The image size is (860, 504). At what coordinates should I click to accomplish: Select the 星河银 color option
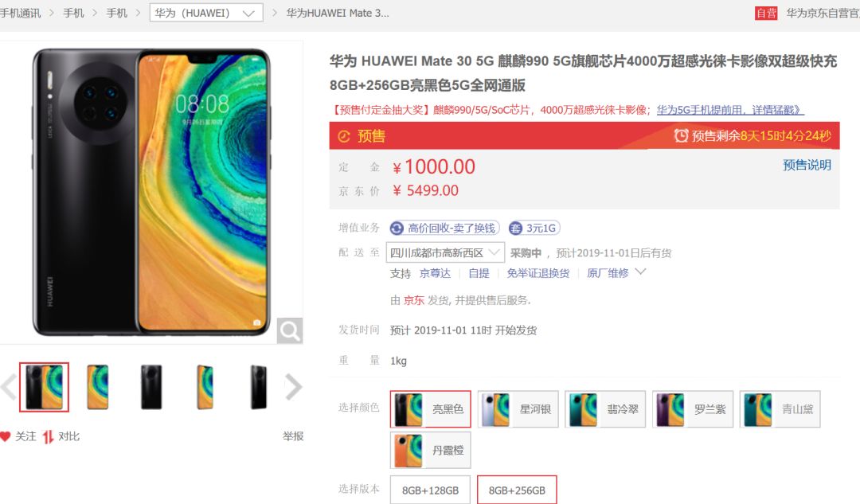coord(518,409)
